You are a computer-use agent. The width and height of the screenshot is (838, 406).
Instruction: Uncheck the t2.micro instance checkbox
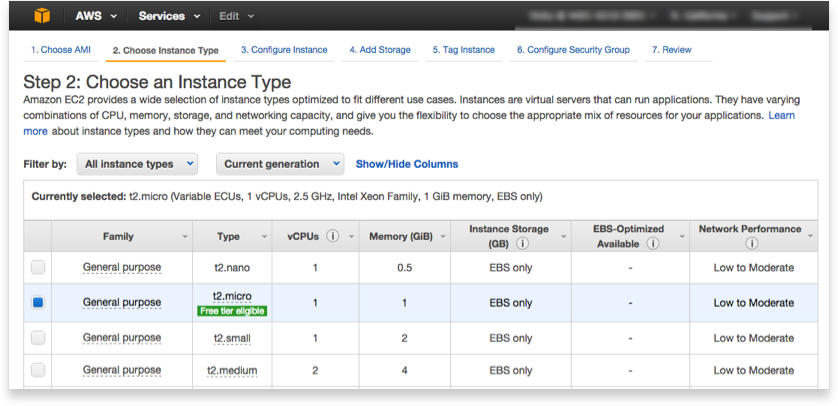[38, 302]
